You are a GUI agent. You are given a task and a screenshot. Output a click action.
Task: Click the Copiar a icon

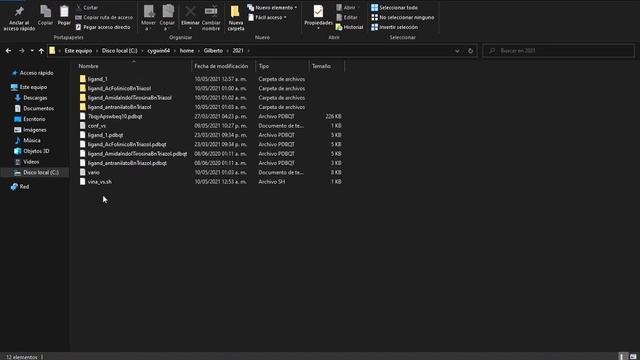pos(167,11)
